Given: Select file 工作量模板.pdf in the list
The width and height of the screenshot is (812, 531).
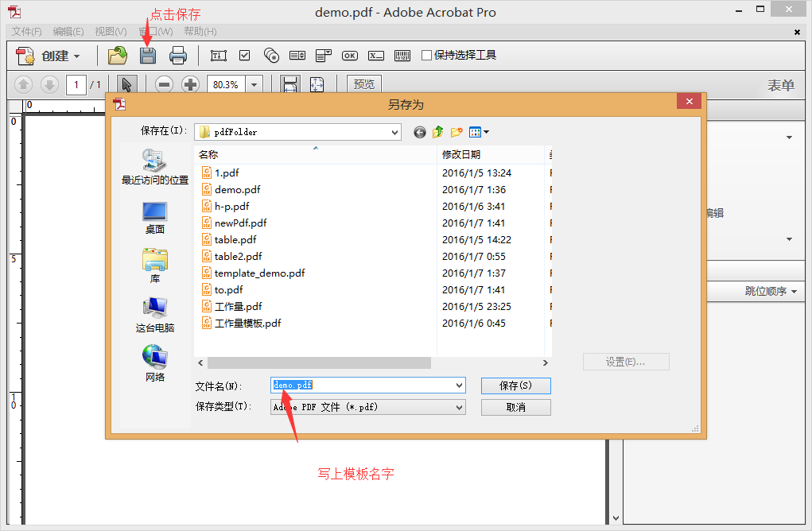Looking at the screenshot, I should point(242,323).
